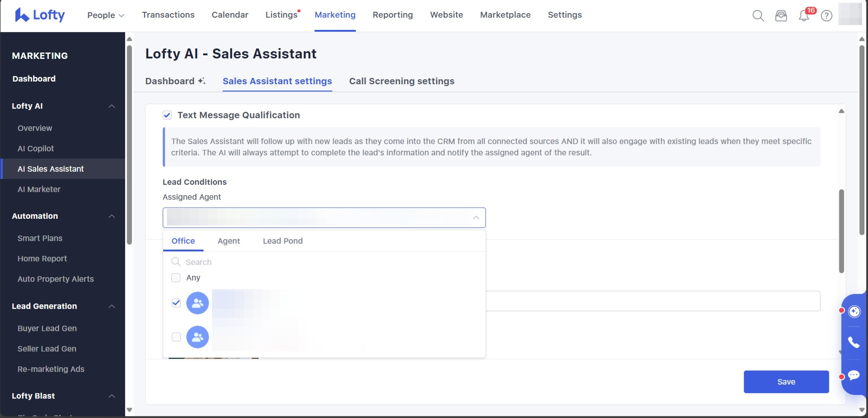This screenshot has height=418, width=868.
Task: Open notifications bell with 16 badge
Action: pyautogui.click(x=804, y=16)
